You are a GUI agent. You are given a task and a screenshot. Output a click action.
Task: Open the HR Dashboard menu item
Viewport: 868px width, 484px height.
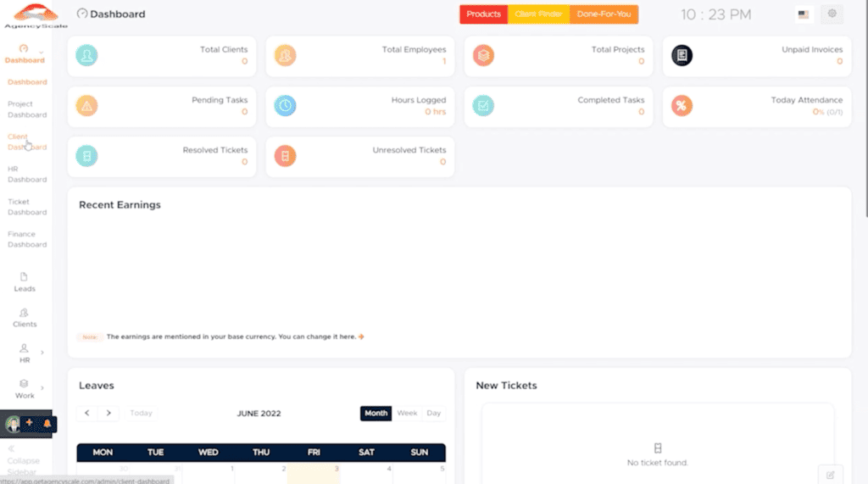pyautogui.click(x=27, y=175)
